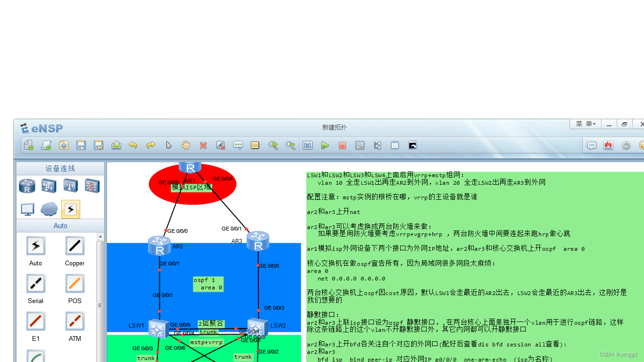Click the '2层聚合' label
Screen dimensions: 644x362
click(x=210, y=323)
